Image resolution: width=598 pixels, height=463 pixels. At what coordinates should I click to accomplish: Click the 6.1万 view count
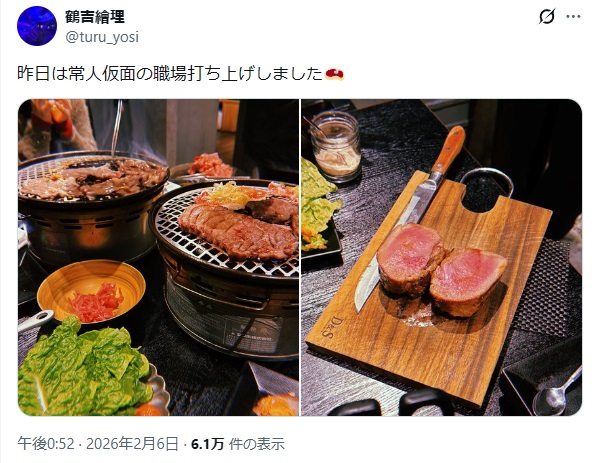(x=207, y=444)
